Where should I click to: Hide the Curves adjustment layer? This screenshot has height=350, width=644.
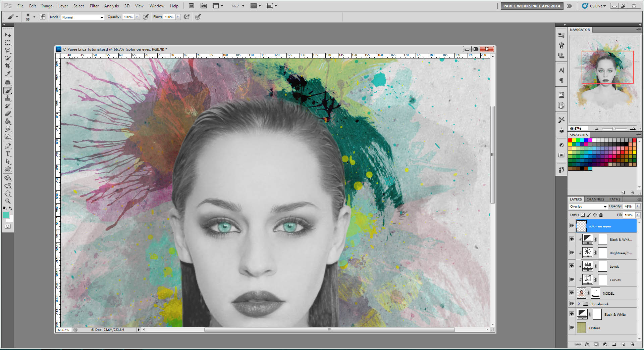pyautogui.click(x=572, y=279)
